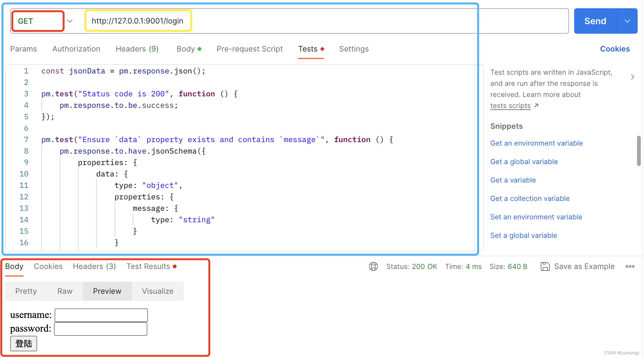Select the response Body tab

click(14, 266)
